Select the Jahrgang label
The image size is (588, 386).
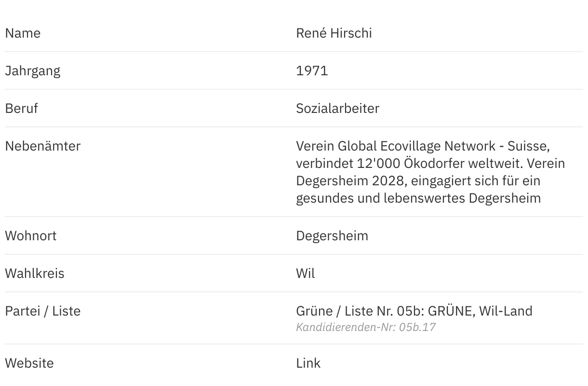pyautogui.click(x=32, y=71)
